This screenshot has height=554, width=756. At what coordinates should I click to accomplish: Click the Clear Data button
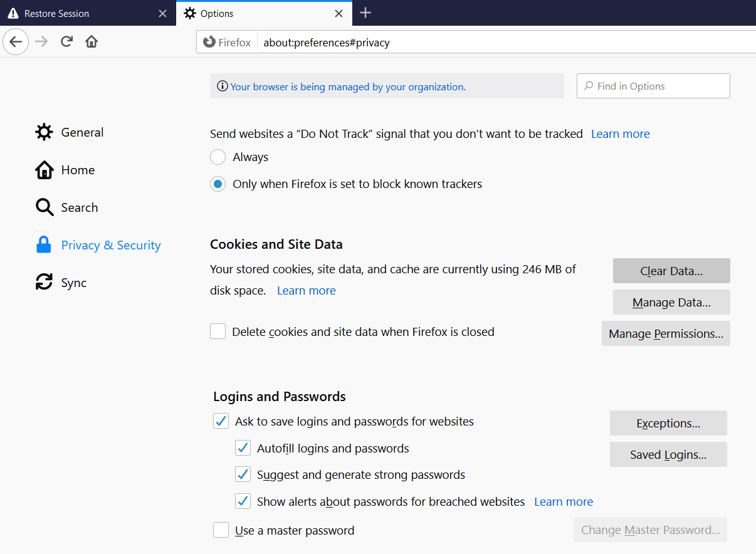click(671, 271)
